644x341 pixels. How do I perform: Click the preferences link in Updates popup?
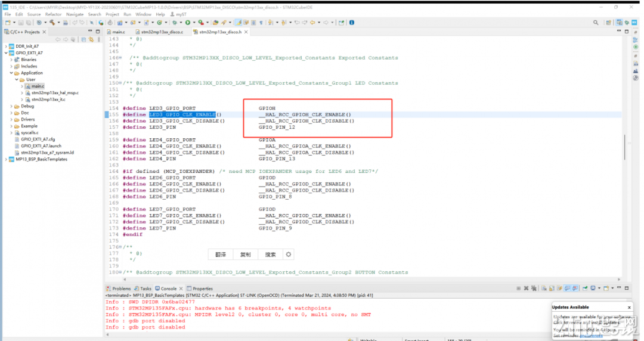pyautogui.click(x=592, y=335)
